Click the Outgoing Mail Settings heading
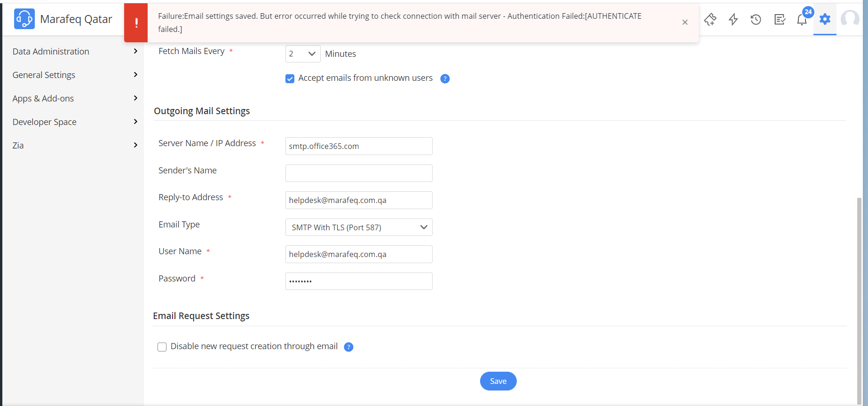 [x=202, y=111]
